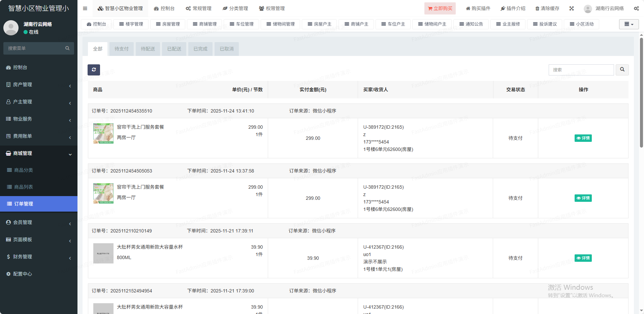Click the red 立即购买 button
Image resolution: width=644 pixels, height=314 pixels.
point(440,8)
